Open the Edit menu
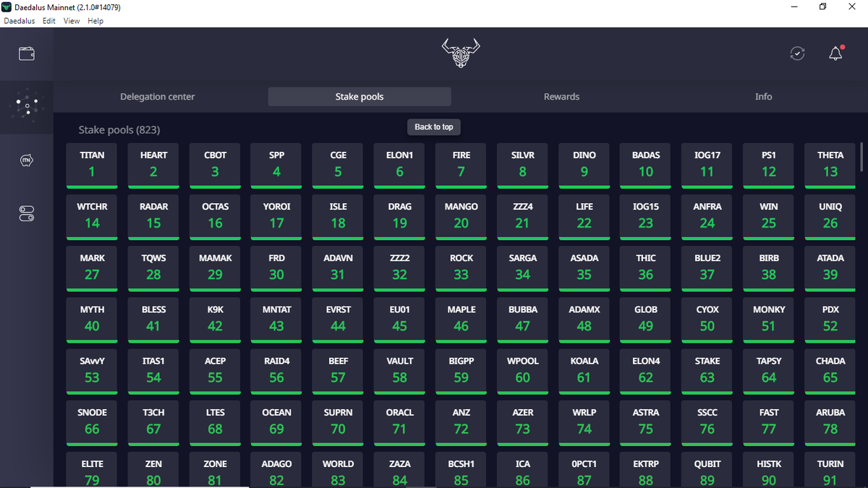 pyautogui.click(x=48, y=21)
